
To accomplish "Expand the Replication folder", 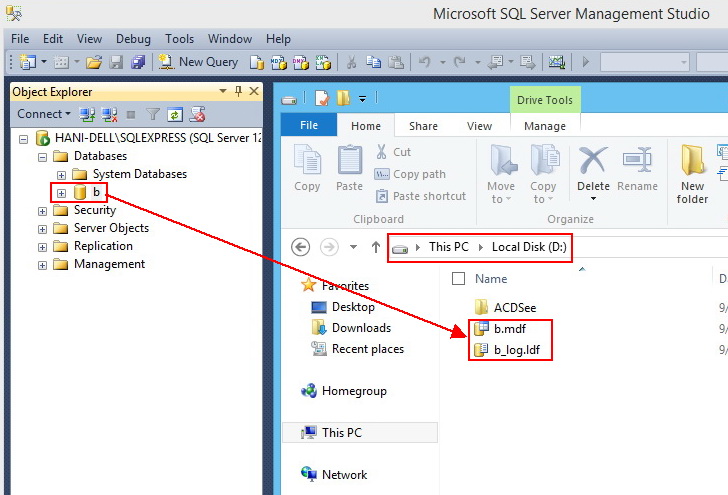I will point(42,247).
